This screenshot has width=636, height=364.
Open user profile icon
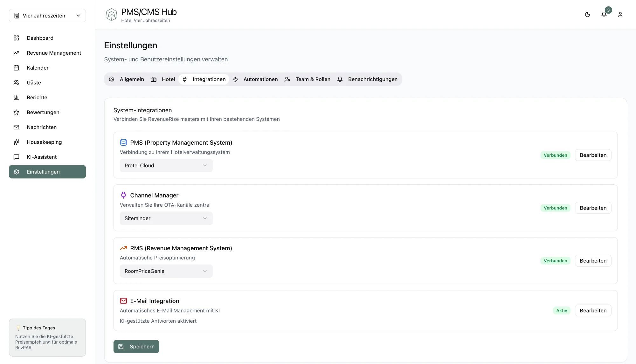[x=620, y=15]
